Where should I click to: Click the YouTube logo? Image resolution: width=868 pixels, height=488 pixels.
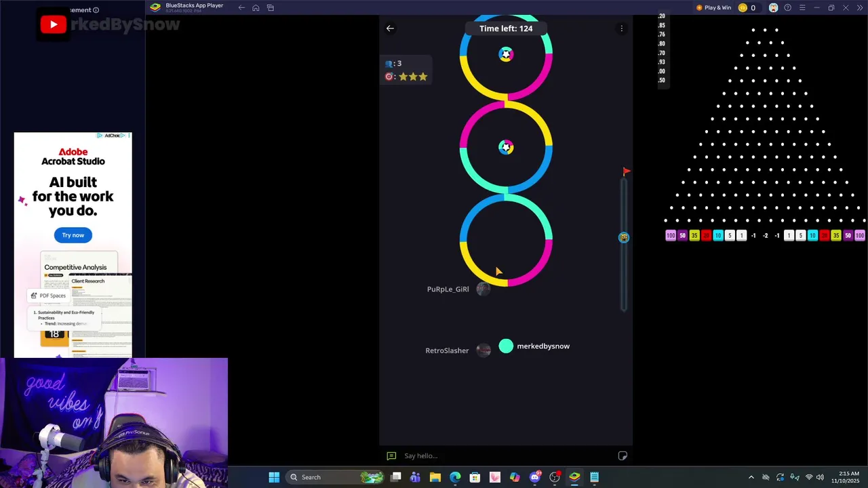coord(53,25)
